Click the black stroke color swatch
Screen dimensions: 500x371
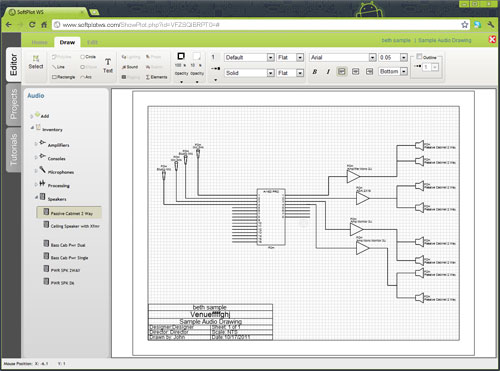coord(181,56)
